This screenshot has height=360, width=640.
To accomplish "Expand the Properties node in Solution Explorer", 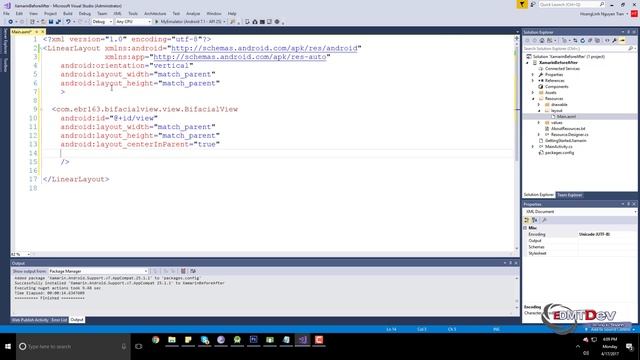I will 533,75.
